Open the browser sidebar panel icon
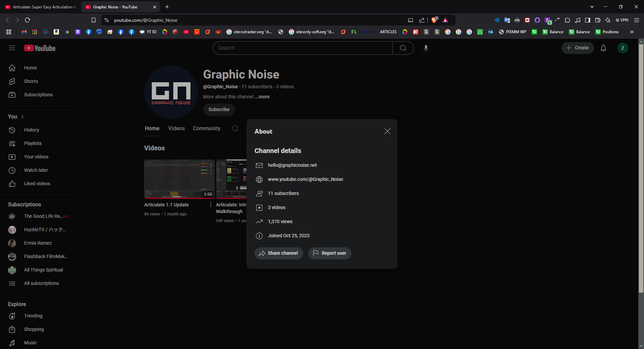Viewport: 644px width, 349px height. point(587,20)
